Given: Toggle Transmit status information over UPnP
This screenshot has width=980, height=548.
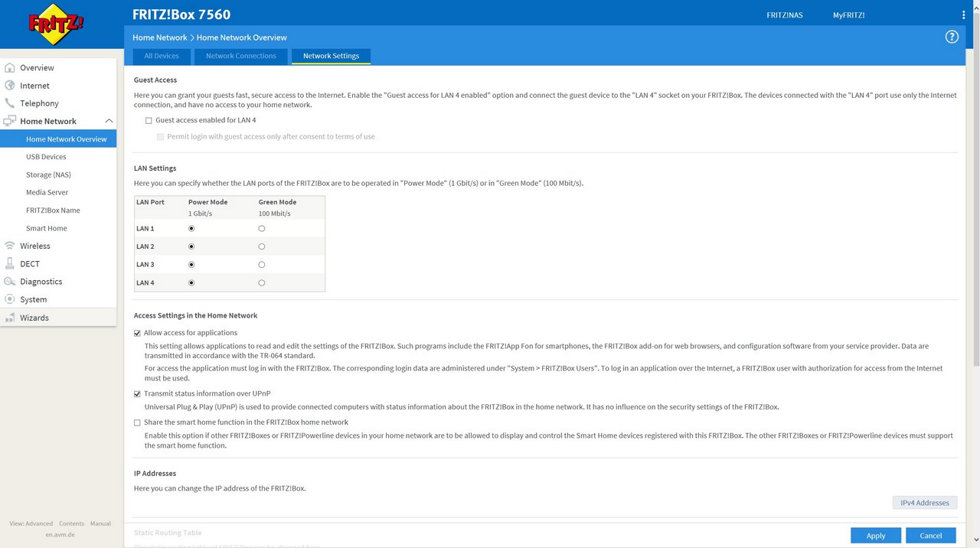Looking at the screenshot, I should pyautogui.click(x=137, y=393).
